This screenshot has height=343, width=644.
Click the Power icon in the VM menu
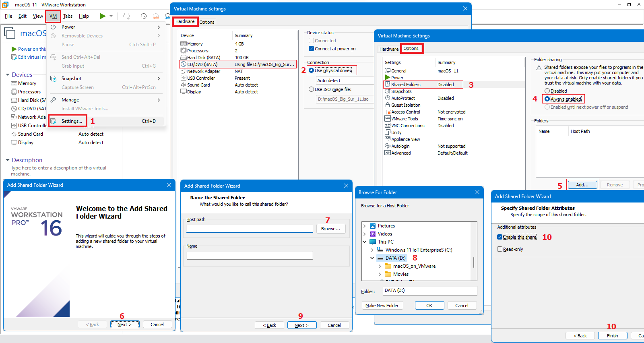coord(53,27)
